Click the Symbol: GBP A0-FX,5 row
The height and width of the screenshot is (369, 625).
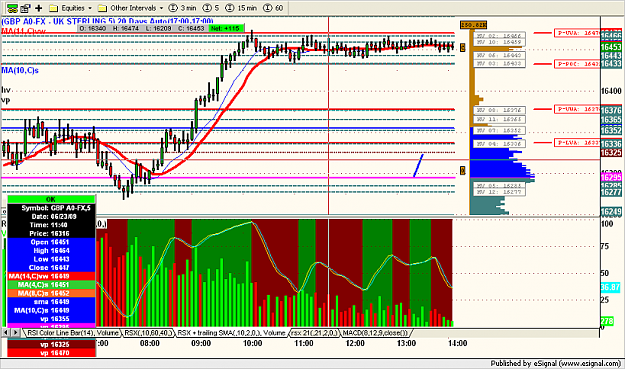click(x=51, y=208)
